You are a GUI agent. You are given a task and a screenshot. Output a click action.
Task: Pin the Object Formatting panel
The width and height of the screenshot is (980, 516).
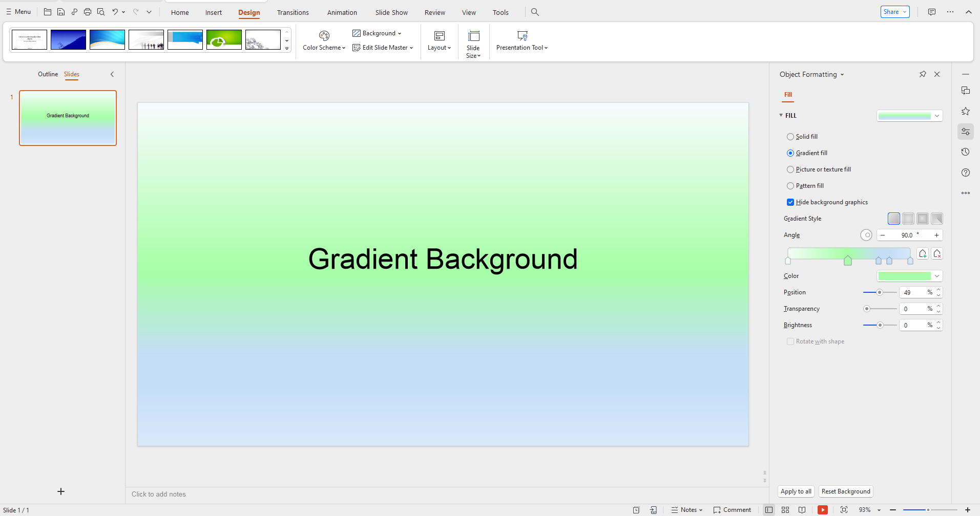tap(922, 74)
